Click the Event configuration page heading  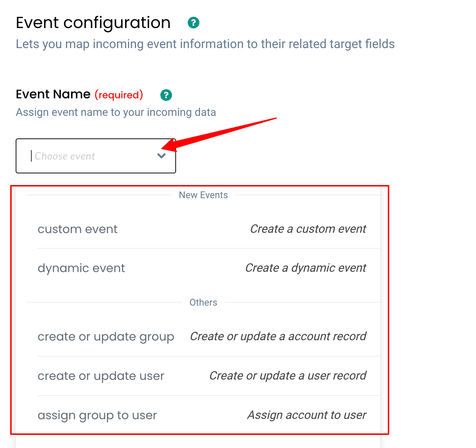(93, 23)
